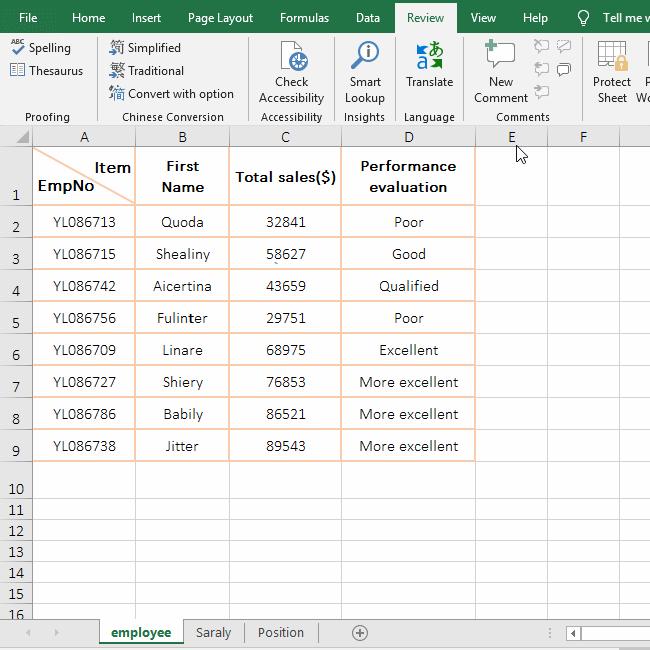Screen dimensions: 650x650
Task: Click Tell me search lightbulb
Action: click(x=584, y=18)
